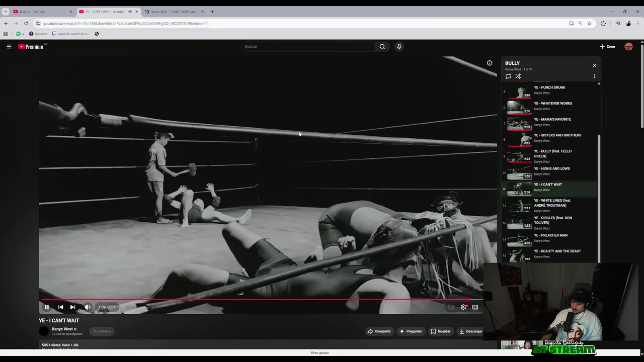Open the Kanye West channel avatar
This screenshot has width=644, height=362.
(x=44, y=331)
